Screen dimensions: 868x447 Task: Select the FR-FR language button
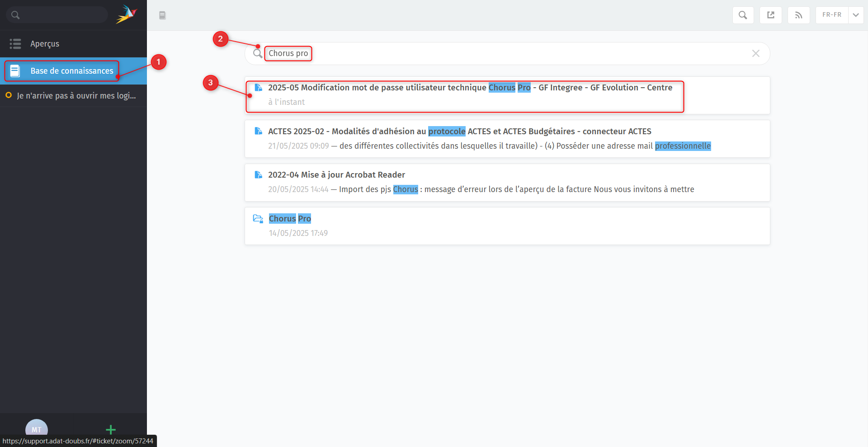tap(831, 15)
